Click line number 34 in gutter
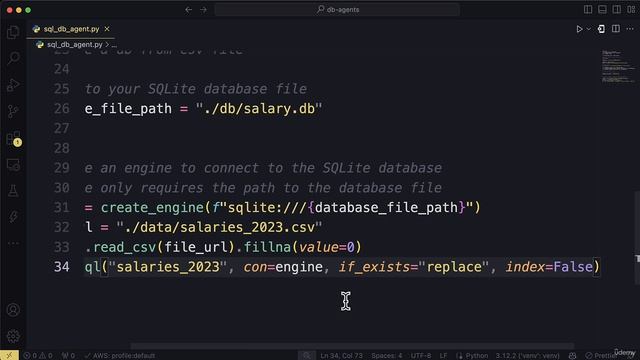 (x=61, y=267)
